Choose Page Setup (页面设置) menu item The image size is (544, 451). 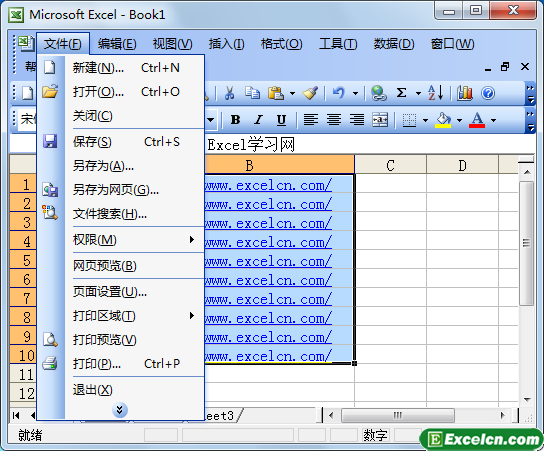(x=134, y=291)
